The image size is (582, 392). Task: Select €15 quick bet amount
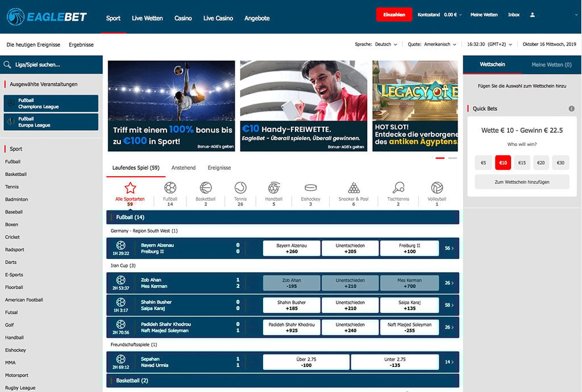click(522, 162)
